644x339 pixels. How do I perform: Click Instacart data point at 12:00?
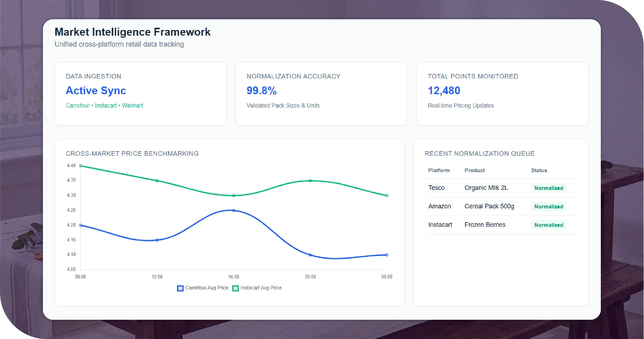tap(157, 181)
